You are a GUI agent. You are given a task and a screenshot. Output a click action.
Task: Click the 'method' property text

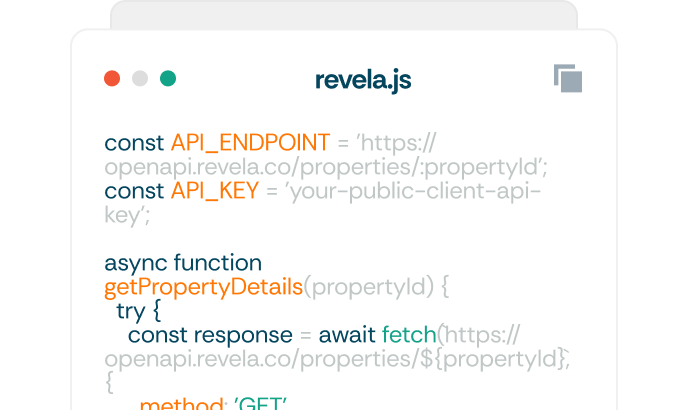tap(182, 403)
